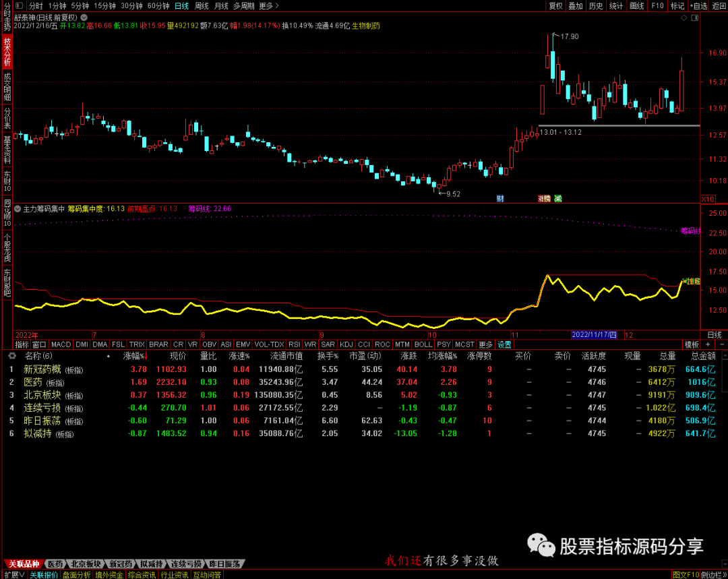Viewport: 728px width, 579px height.
Task: Open the 历史 history button
Action: 596,5
